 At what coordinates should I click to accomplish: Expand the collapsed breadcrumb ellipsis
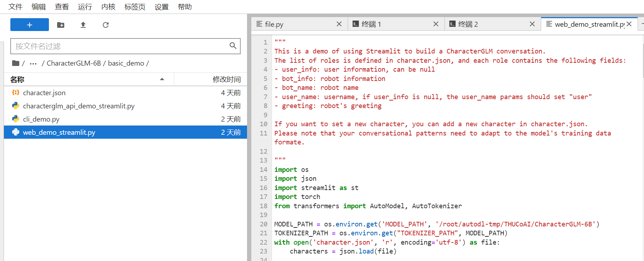[33, 63]
